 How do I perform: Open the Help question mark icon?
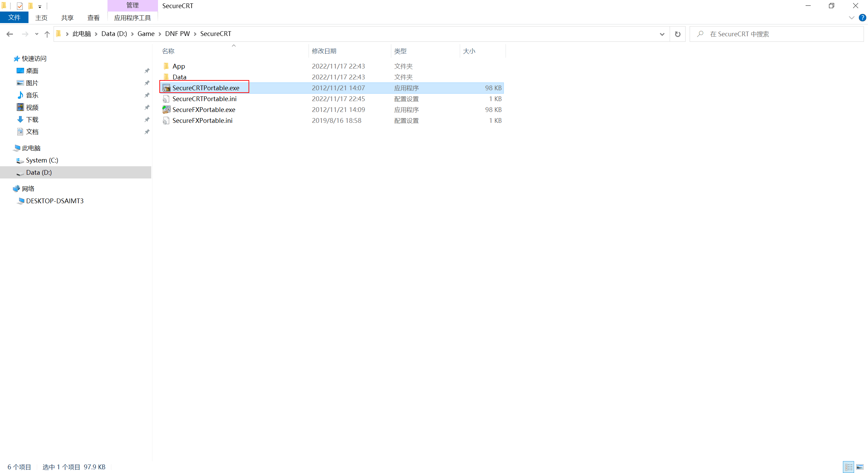pos(862,18)
